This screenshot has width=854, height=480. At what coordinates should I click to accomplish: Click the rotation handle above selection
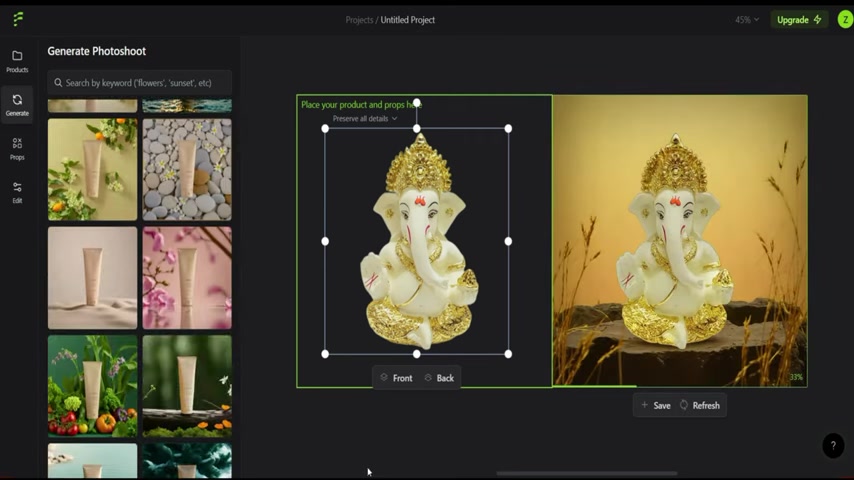point(417,102)
